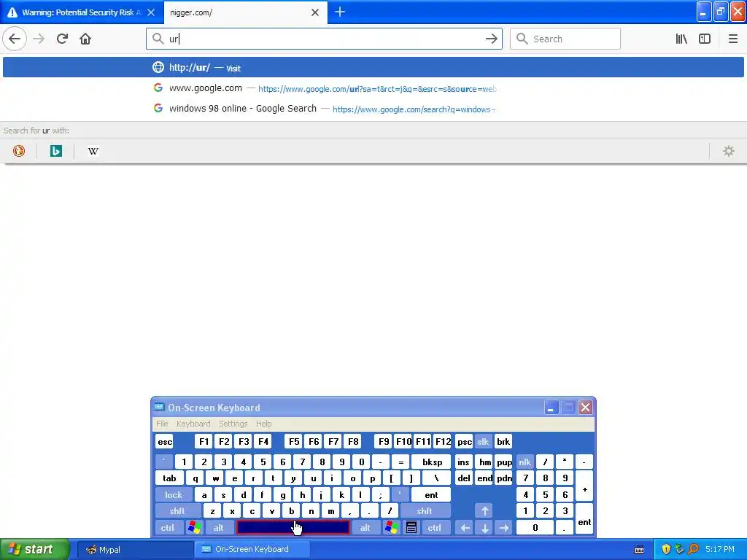Screen dimensions: 747x560
Task: Reload the current page
Action: [62, 39]
